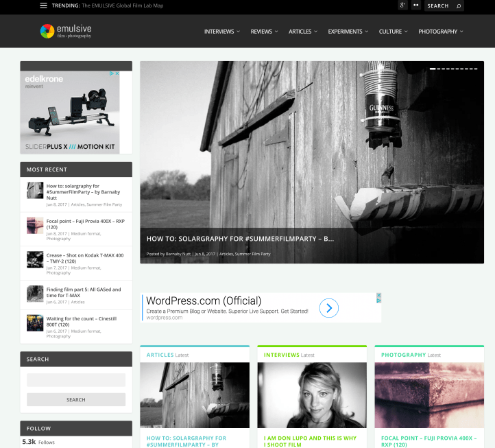This screenshot has height=448, width=495.
Task: Open Crease Kodak T-MAX thumbnail
Action: [35, 259]
